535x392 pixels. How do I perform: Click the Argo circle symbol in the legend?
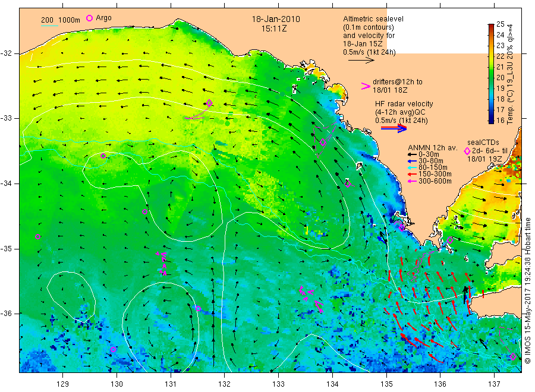pos(89,18)
